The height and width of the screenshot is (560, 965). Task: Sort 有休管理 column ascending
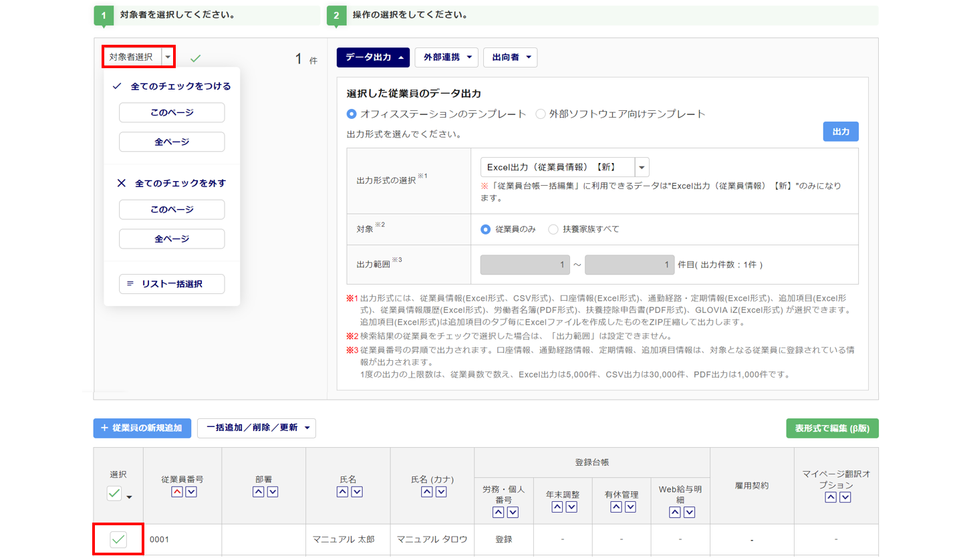(x=615, y=507)
